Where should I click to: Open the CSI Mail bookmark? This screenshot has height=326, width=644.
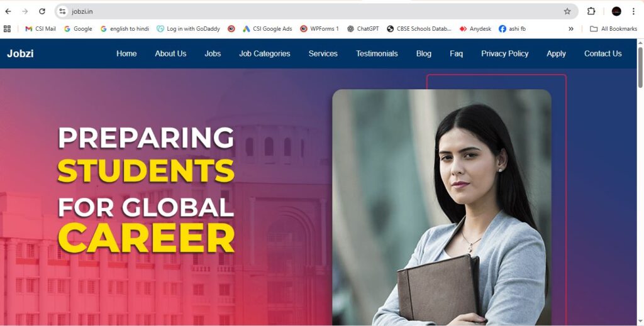40,29
